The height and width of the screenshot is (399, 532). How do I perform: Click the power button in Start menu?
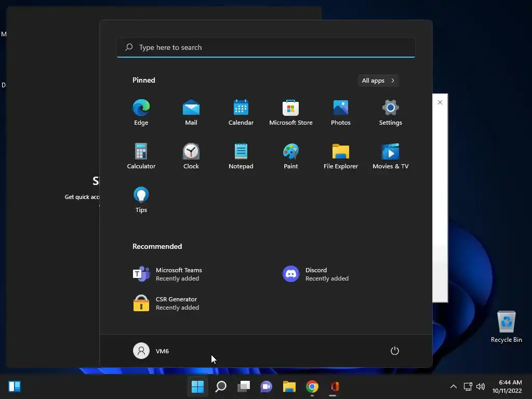[395, 351]
